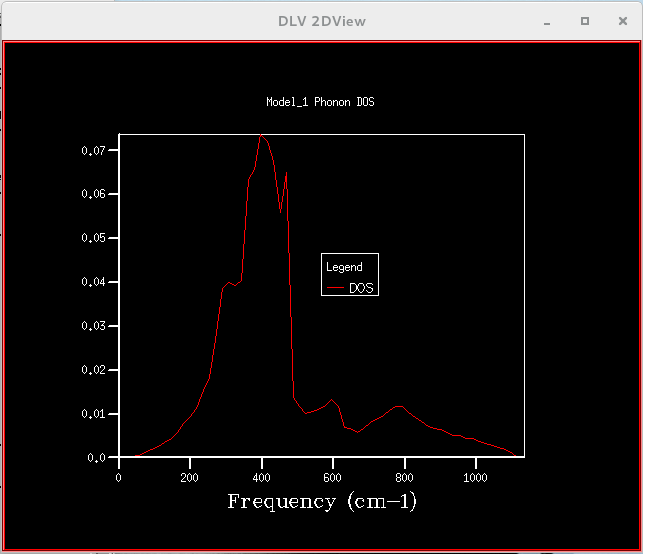This screenshot has width=645, height=556.
Task: Close the DLV 2DView window
Action: (623, 21)
